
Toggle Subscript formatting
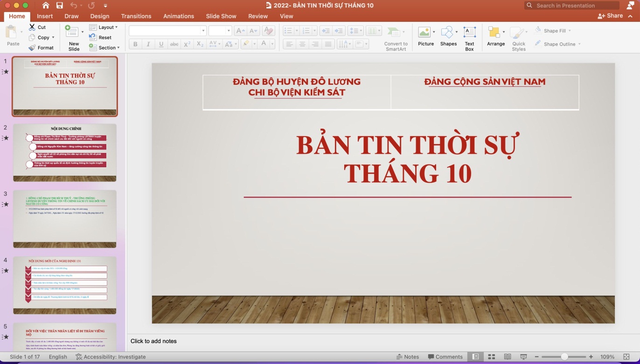(x=200, y=44)
